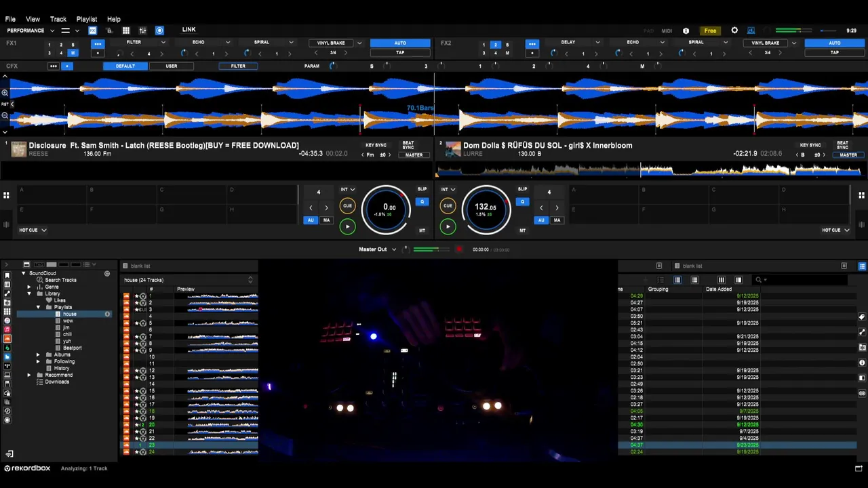Open the View menu
This screenshot has width=868, height=488.
click(x=33, y=19)
